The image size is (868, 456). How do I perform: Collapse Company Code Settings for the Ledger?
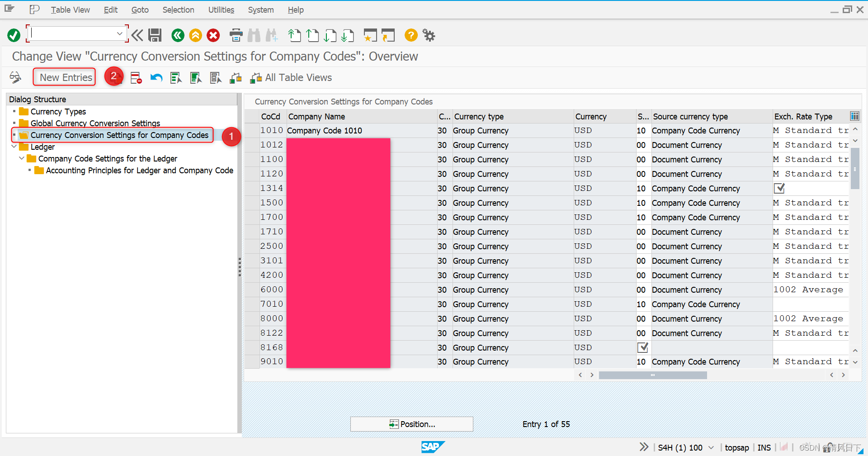22,158
